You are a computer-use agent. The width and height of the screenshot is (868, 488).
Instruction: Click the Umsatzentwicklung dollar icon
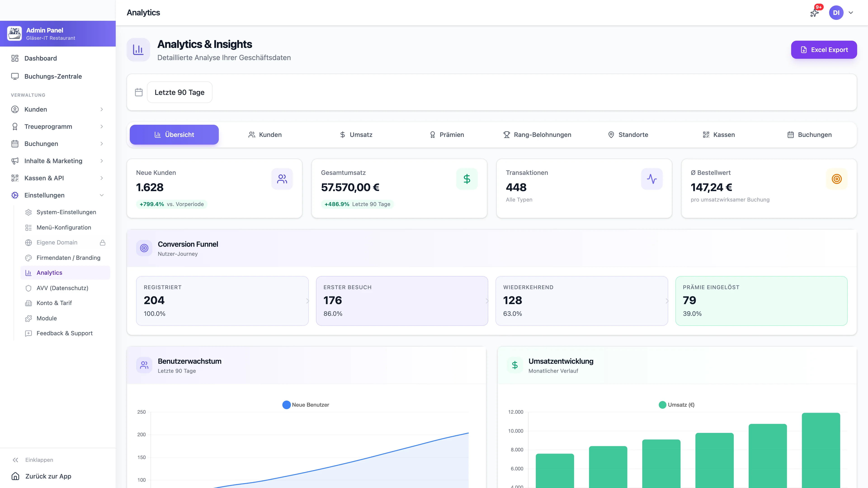tap(515, 365)
